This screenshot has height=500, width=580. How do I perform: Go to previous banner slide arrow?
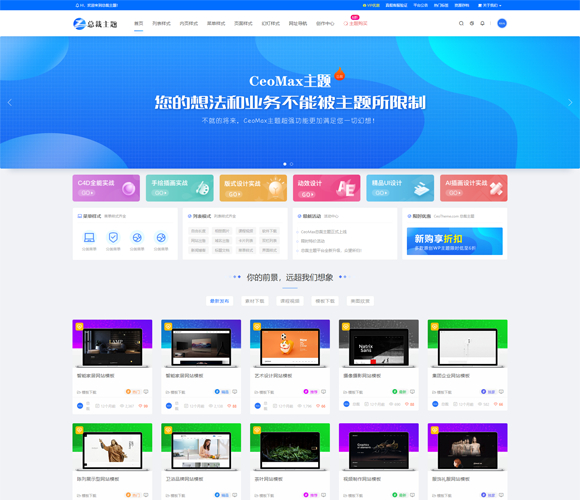click(x=10, y=102)
